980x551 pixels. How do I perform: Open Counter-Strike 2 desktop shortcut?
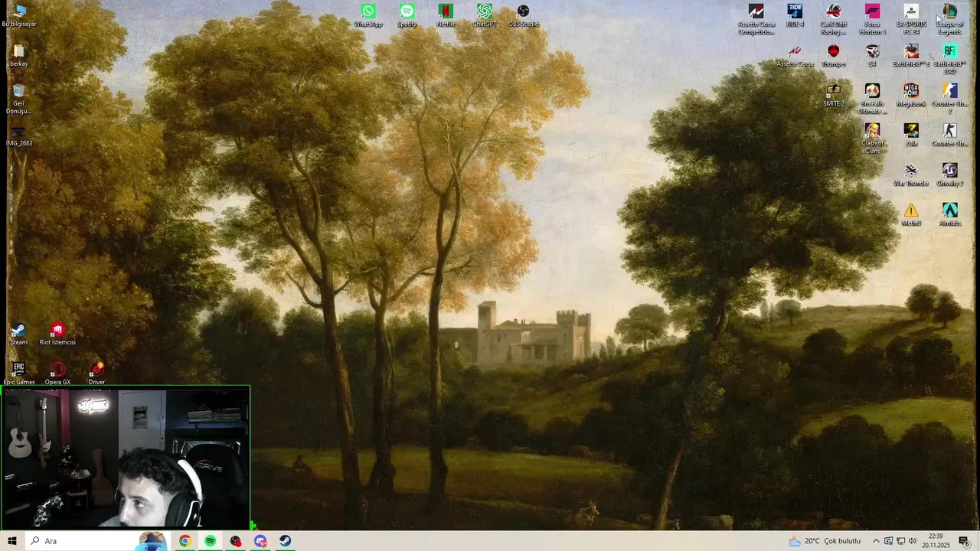point(949,99)
